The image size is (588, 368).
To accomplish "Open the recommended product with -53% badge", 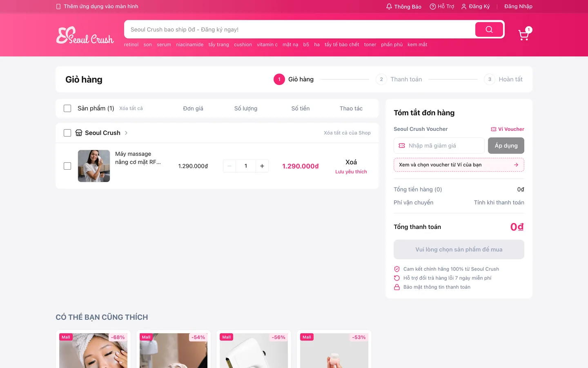I will coord(334,350).
